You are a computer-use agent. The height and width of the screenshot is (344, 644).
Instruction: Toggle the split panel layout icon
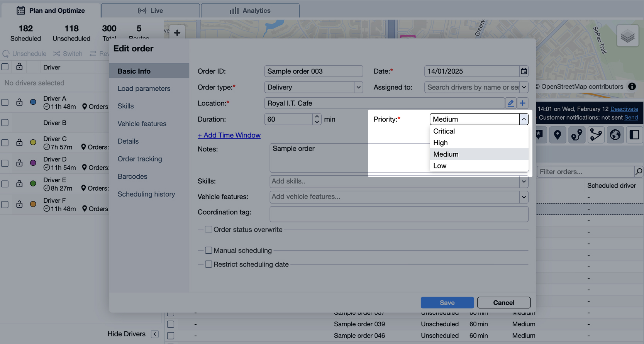(634, 135)
